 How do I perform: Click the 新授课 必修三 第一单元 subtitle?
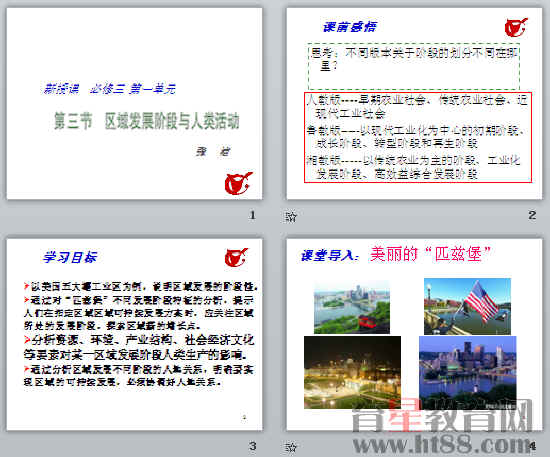click(109, 89)
